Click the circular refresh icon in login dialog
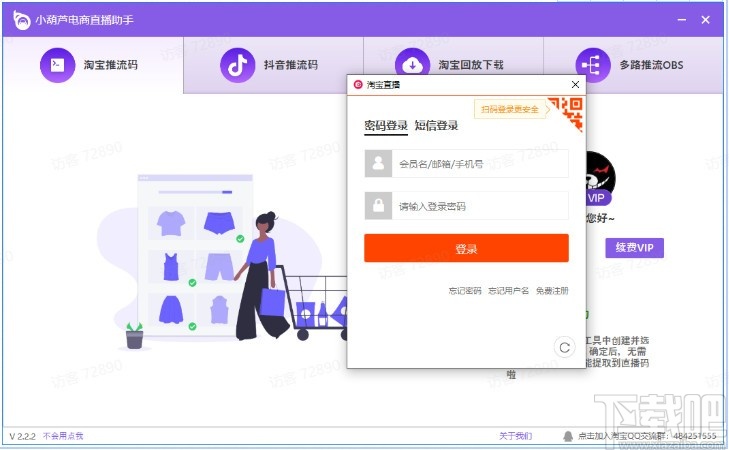The height and width of the screenshot is (450, 729). pyautogui.click(x=564, y=347)
